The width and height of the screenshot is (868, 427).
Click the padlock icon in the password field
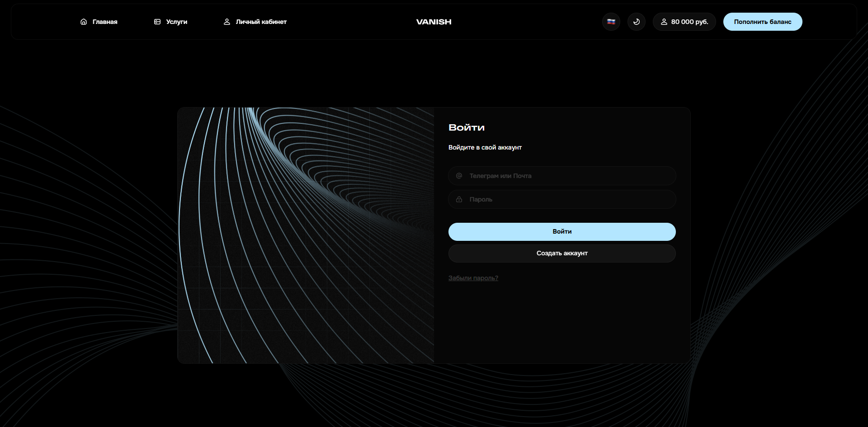[x=459, y=199]
